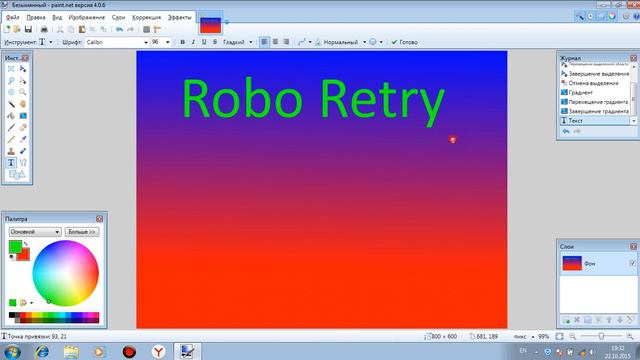
Task: Select the Paint Bucket tool
Action: tap(11, 116)
